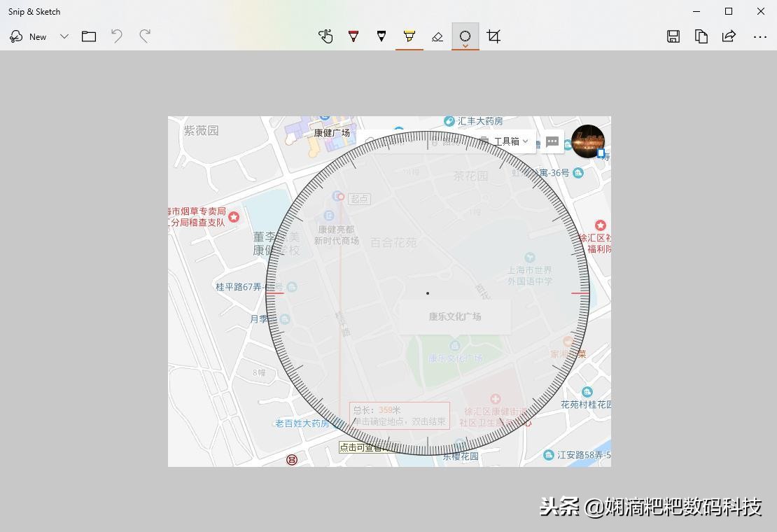Click the 紫薇园 map label

tap(201, 130)
